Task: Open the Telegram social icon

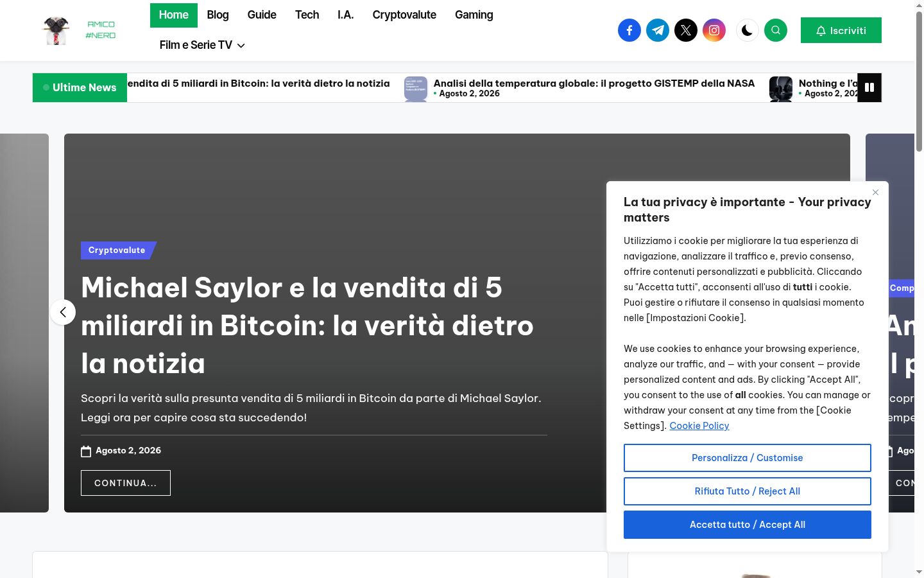Action: click(657, 30)
